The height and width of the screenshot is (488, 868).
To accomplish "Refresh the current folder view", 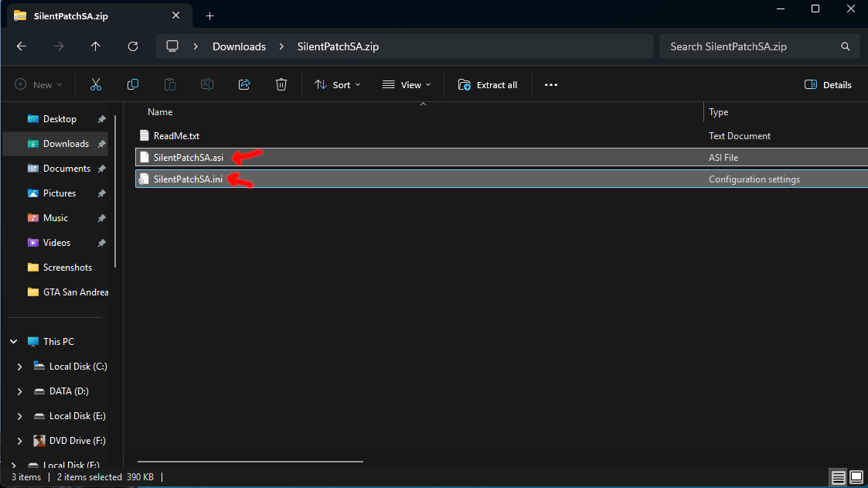I will (133, 46).
